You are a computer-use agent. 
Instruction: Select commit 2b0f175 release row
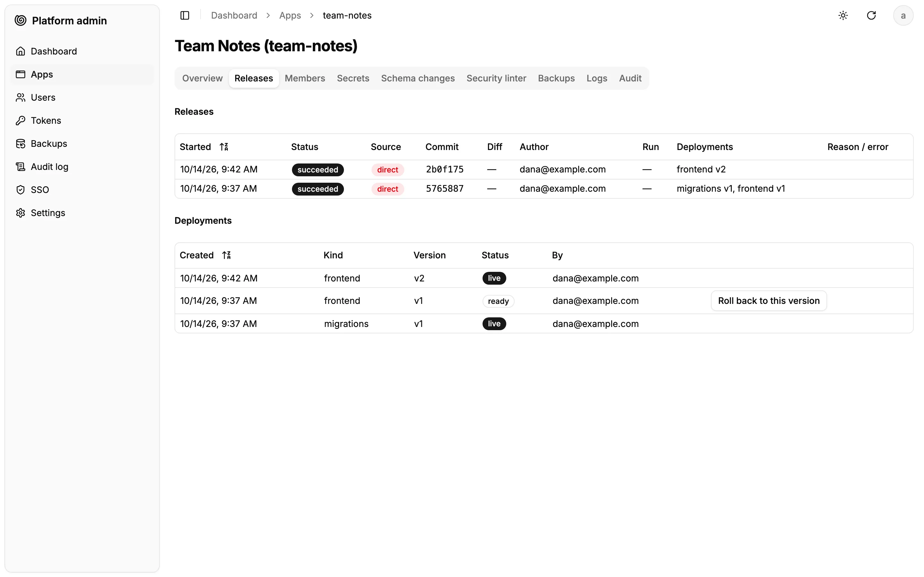tap(544, 170)
